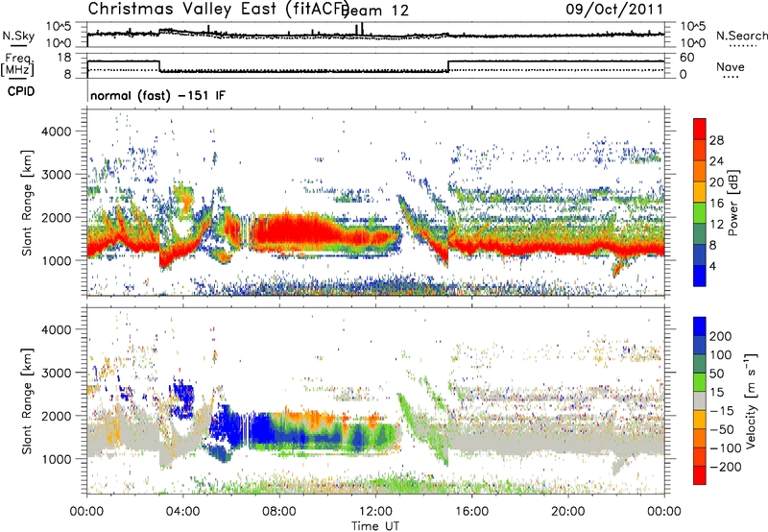Pick the bright blue top velocity colorbar segment
The image size is (768, 532).
click(700, 326)
